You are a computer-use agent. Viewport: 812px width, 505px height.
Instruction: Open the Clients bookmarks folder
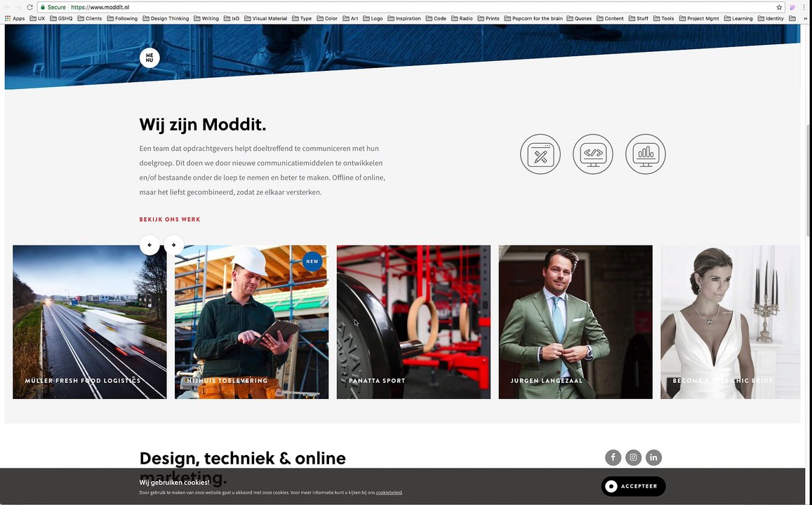(x=90, y=18)
